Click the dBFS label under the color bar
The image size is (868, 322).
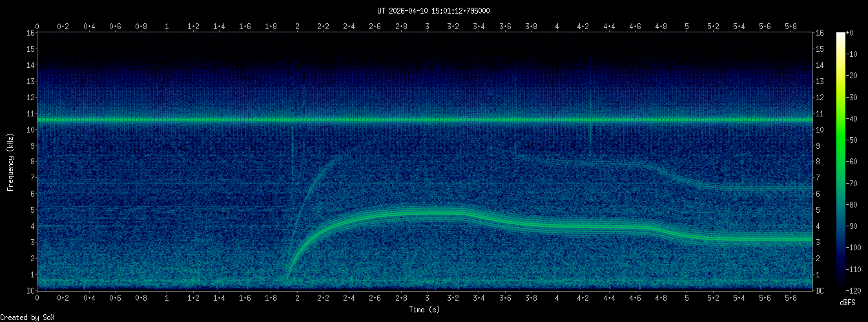click(848, 303)
